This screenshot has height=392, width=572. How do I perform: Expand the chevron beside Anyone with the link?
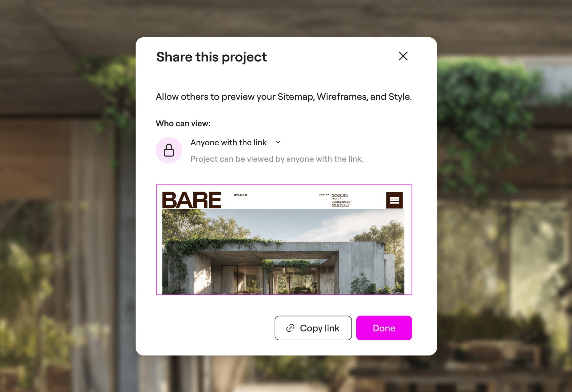tap(278, 142)
